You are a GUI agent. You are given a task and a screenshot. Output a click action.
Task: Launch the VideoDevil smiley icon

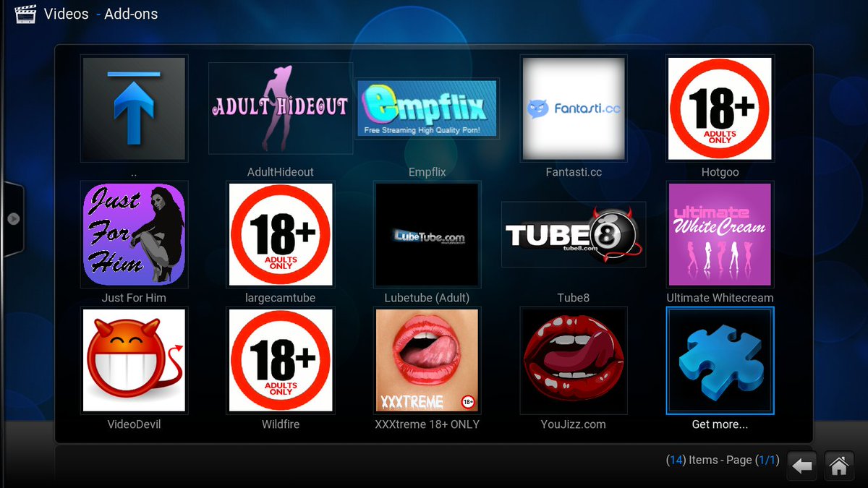134,360
